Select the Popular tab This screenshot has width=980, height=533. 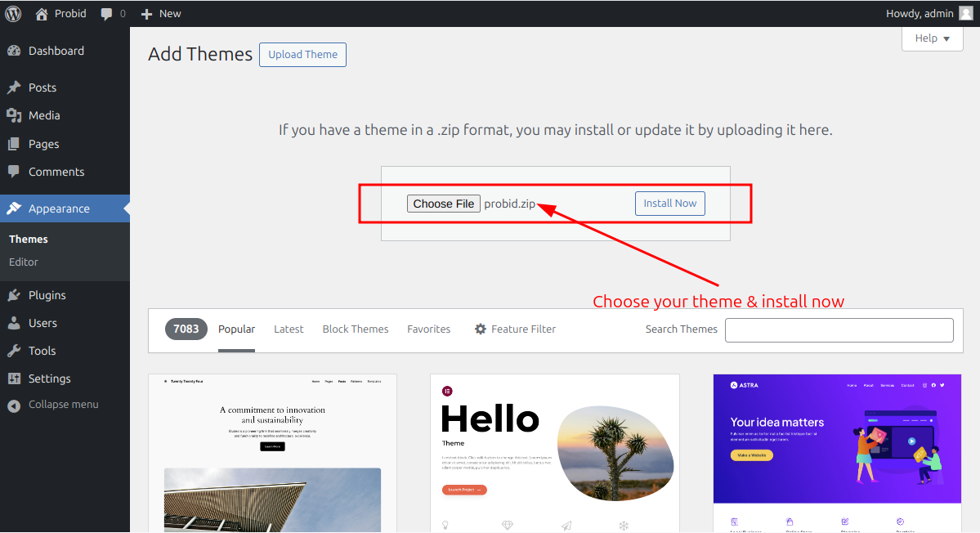(236, 329)
